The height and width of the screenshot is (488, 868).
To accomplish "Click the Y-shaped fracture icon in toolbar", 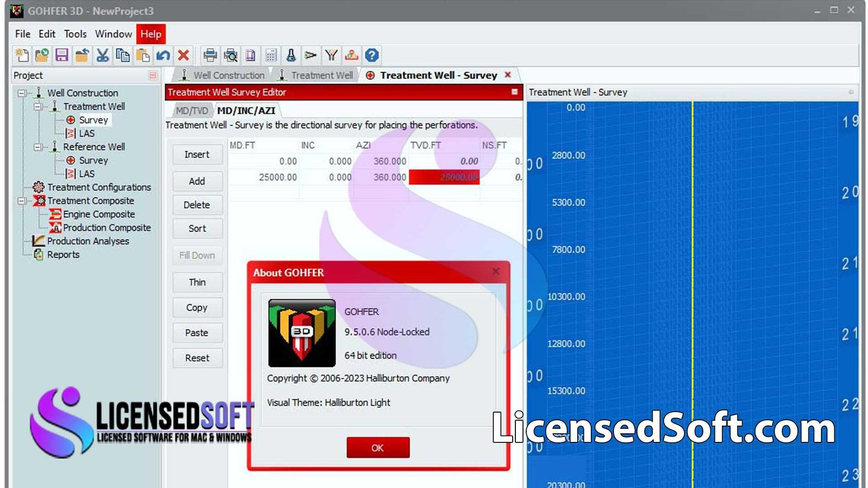I will [331, 55].
